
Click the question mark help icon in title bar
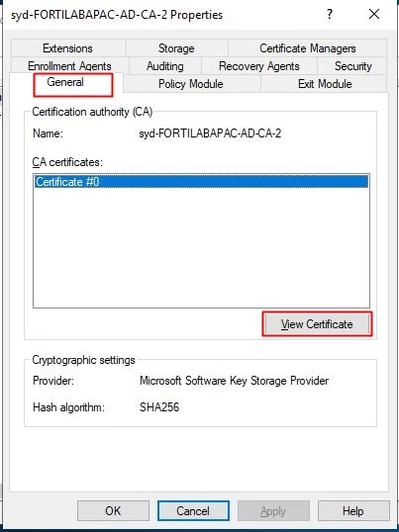coord(330,14)
